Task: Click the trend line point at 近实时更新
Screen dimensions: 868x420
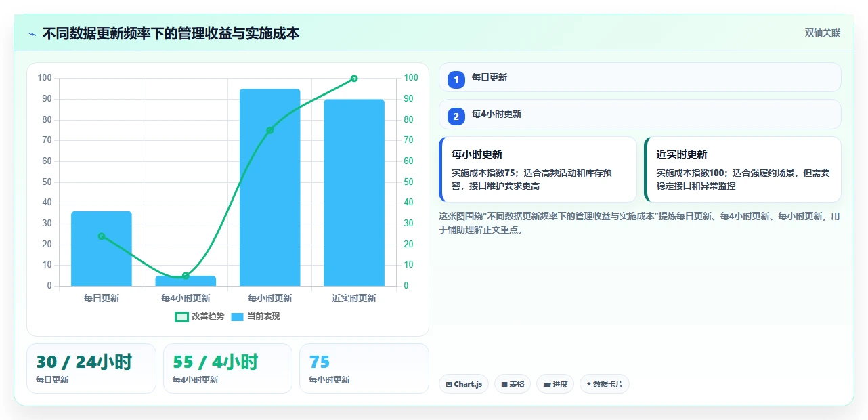Action: point(354,79)
